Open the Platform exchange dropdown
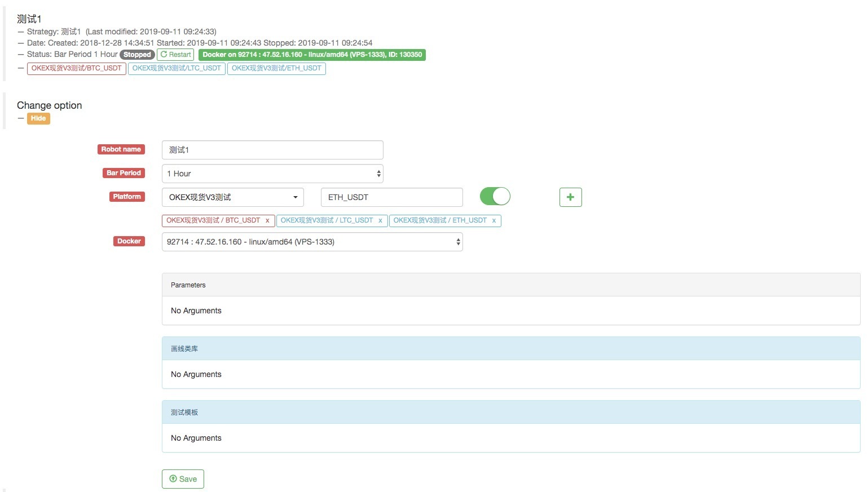868x492 pixels. [x=233, y=197]
